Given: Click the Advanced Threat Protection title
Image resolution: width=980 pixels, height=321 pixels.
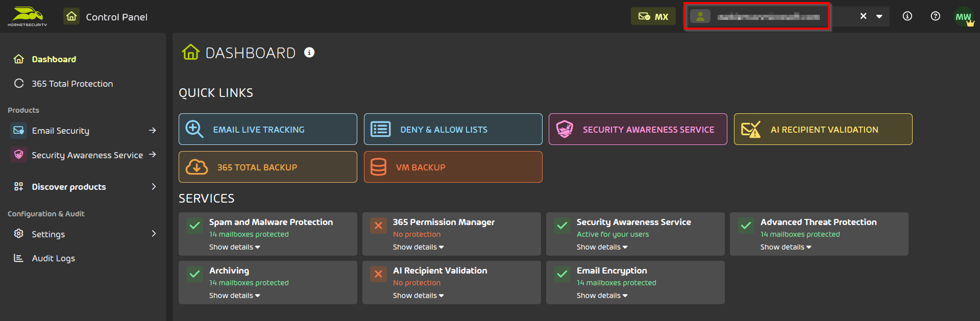Looking at the screenshot, I should tap(819, 222).
